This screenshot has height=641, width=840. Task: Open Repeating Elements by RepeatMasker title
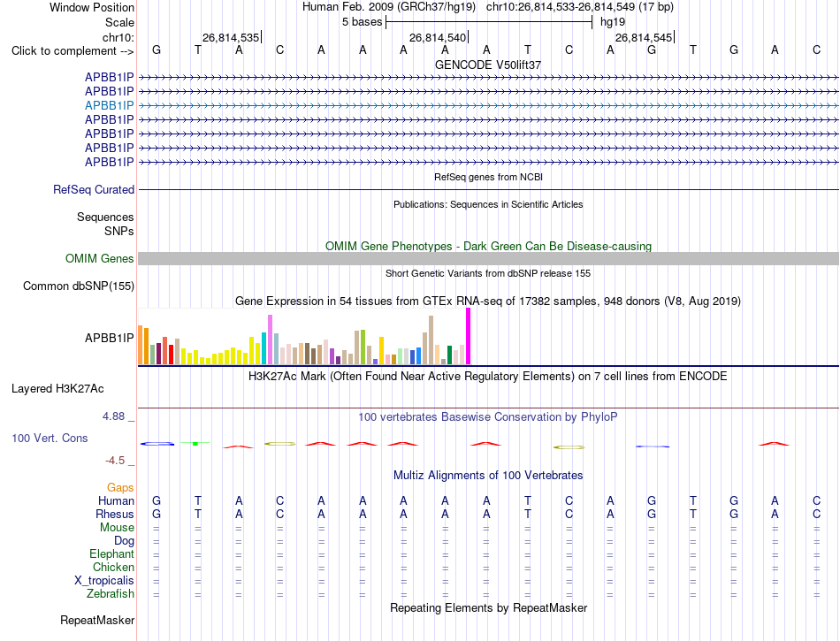click(x=488, y=607)
